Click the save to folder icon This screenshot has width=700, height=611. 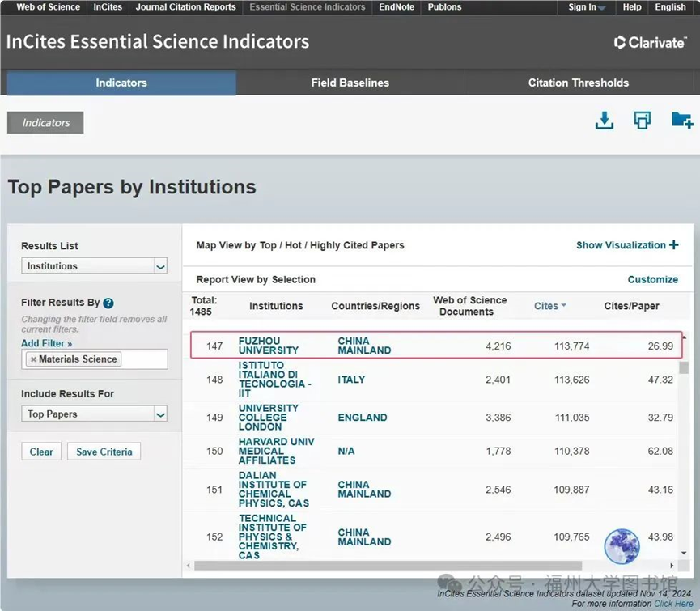[681, 121]
